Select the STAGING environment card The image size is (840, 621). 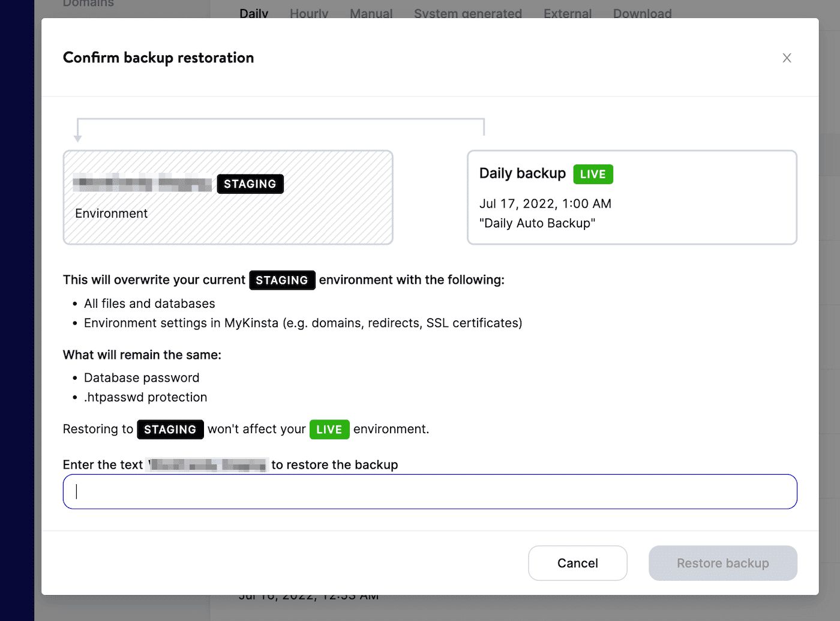228,197
